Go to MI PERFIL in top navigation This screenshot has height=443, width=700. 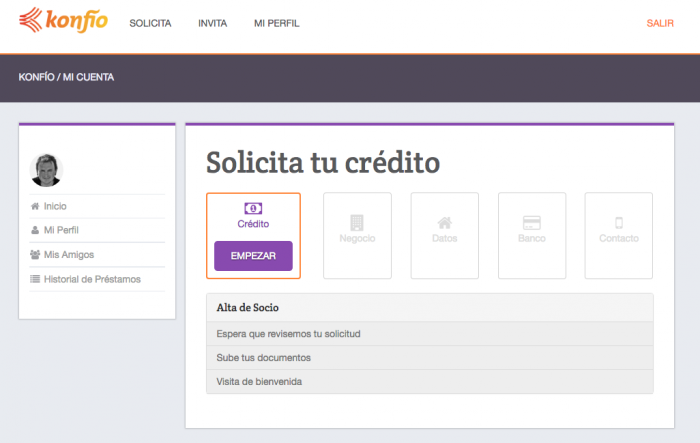pos(276,23)
